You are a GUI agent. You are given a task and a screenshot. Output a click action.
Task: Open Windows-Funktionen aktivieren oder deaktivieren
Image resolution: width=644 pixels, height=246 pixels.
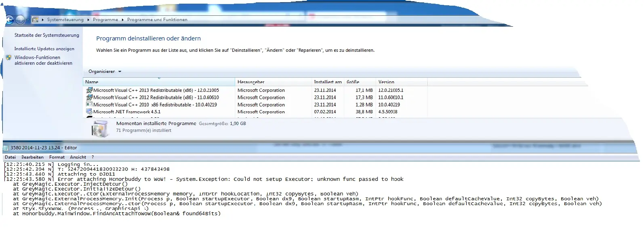(43, 60)
